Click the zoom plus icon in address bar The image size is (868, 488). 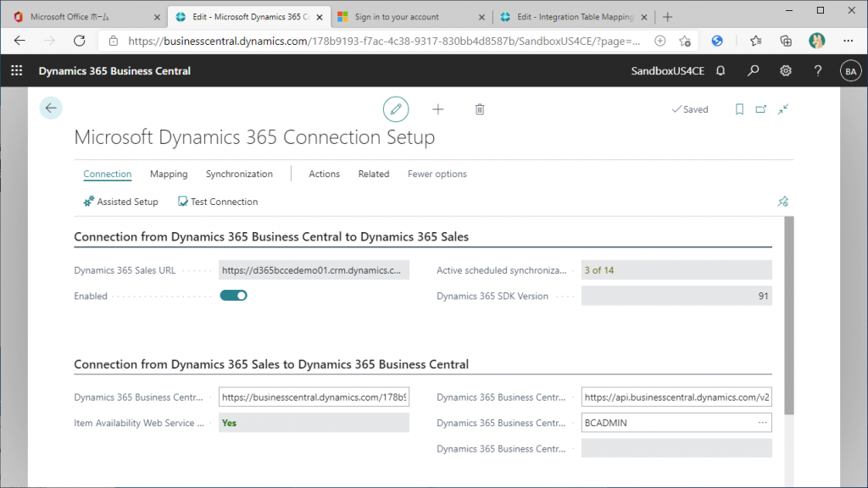(659, 41)
